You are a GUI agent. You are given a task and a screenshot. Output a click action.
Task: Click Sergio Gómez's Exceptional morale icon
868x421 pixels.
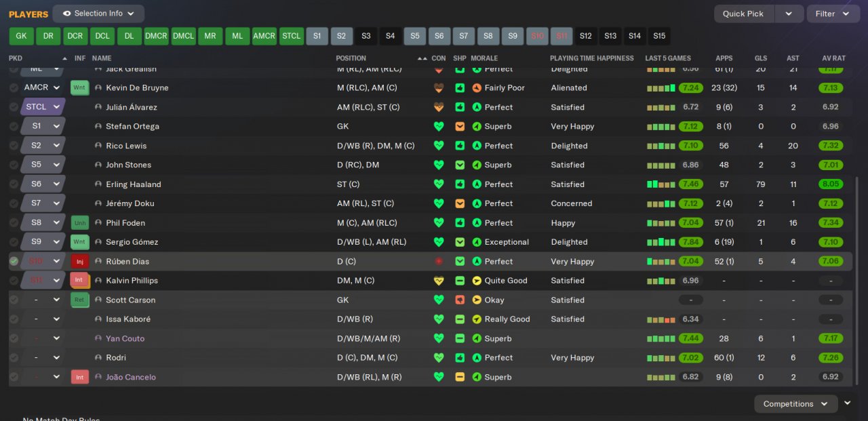477,242
